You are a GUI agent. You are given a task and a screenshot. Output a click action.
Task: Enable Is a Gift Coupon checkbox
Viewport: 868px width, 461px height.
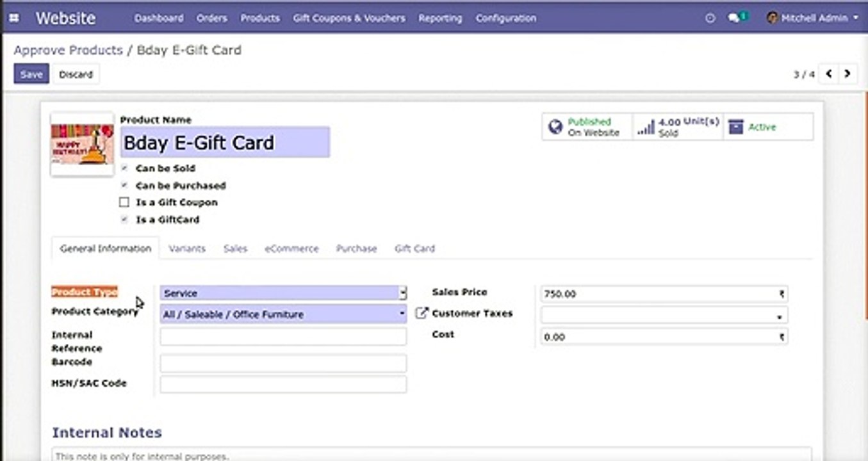[x=124, y=202]
